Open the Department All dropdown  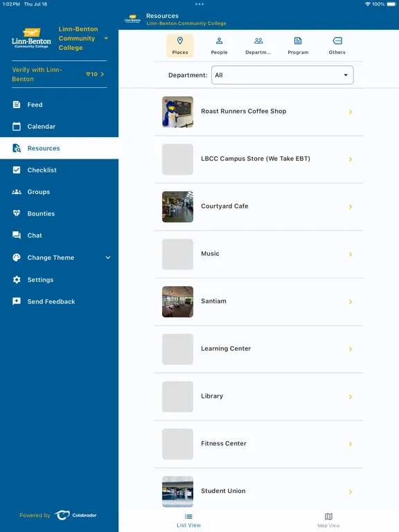[x=283, y=75]
